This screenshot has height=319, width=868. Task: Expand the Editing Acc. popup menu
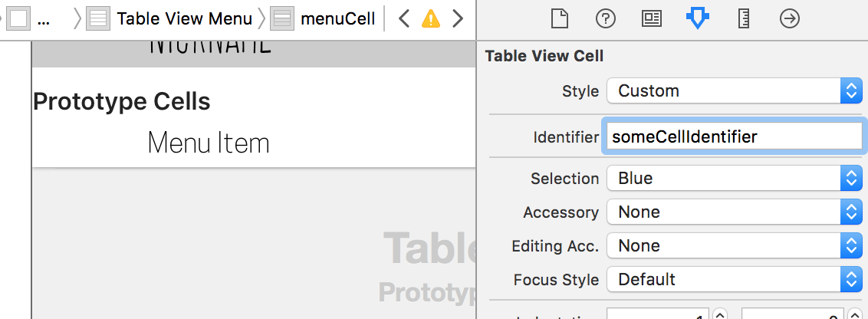[735, 246]
